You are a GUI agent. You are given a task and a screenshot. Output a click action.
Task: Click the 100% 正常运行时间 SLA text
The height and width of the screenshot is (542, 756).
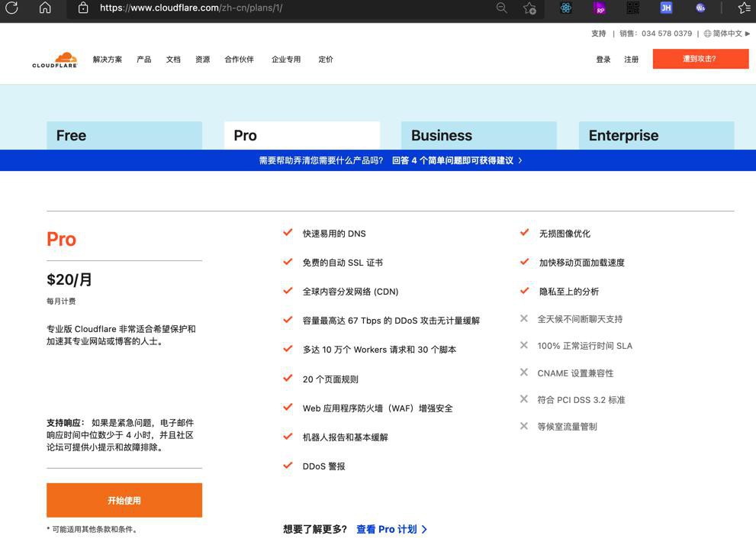pyautogui.click(x=585, y=346)
